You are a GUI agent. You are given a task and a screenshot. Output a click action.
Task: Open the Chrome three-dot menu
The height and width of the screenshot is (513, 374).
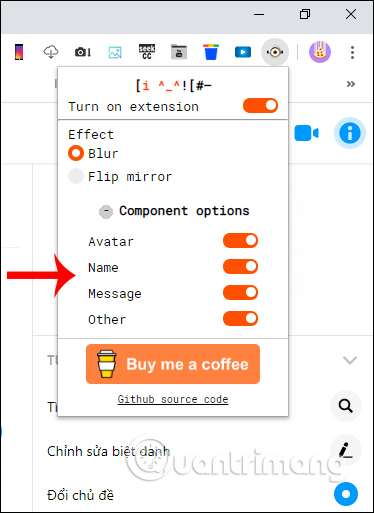[x=352, y=52]
